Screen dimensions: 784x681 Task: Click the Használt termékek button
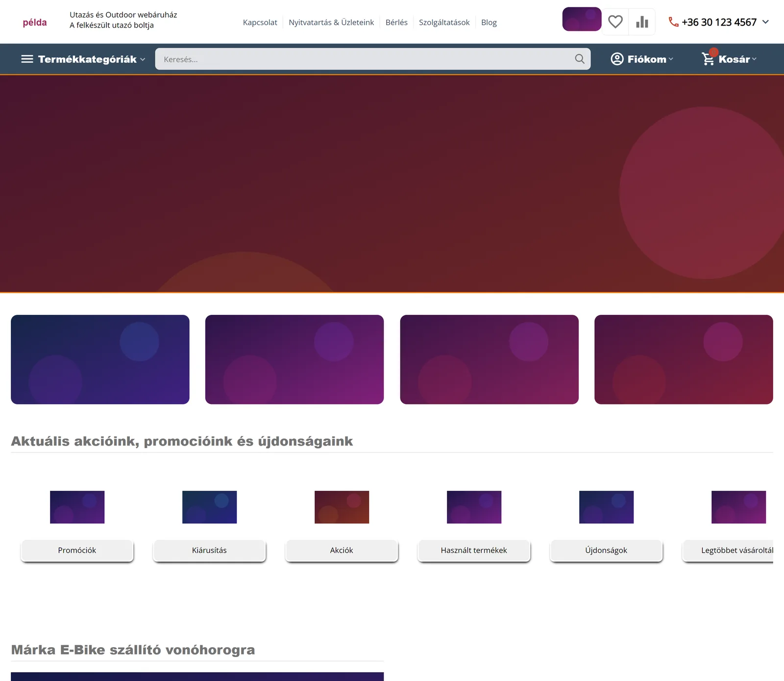[x=474, y=551]
